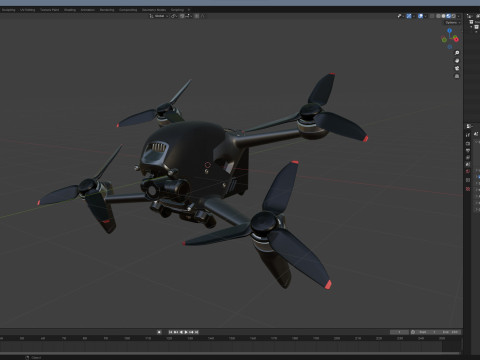This screenshot has width=480, height=360.
Task: Add a new workspace with plus button
Action: pyautogui.click(x=189, y=10)
